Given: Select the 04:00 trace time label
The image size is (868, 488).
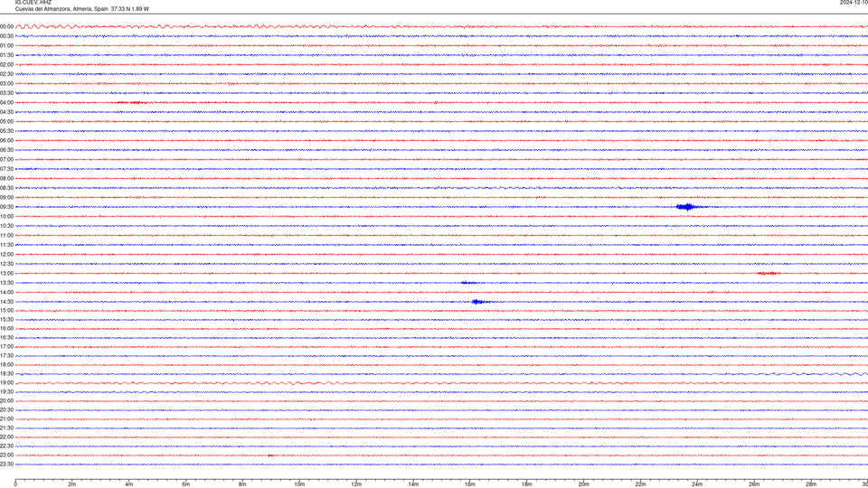Looking at the screenshot, I should pyautogui.click(x=6, y=103).
